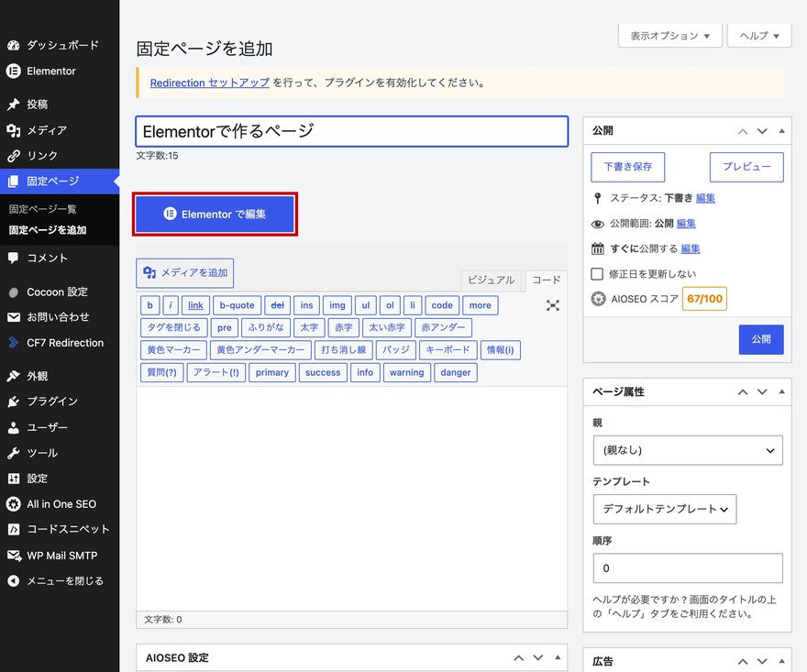Insert b-quote tag button
This screenshot has width=807, height=672.
(238, 305)
